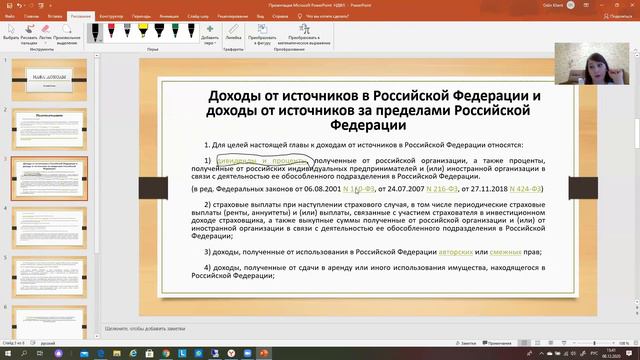Image resolution: width=640 pixels, height=360 pixels.
Task: Switch to the Слайд-шоу tab
Action: [x=198, y=16]
